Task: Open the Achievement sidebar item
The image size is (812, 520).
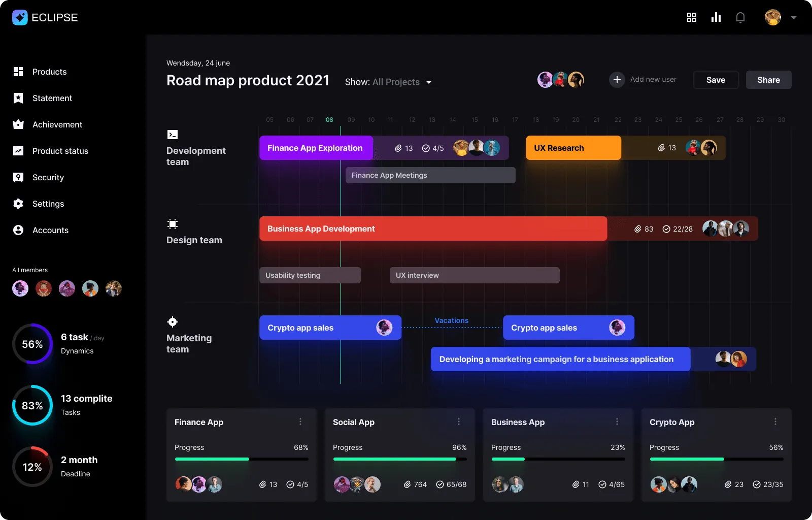Action: coord(57,124)
